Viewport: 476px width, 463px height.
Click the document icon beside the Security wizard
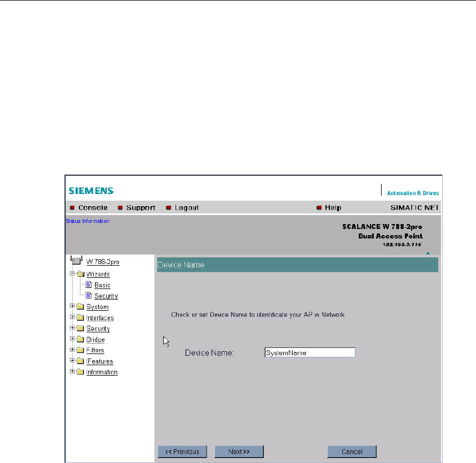pyautogui.click(x=89, y=296)
